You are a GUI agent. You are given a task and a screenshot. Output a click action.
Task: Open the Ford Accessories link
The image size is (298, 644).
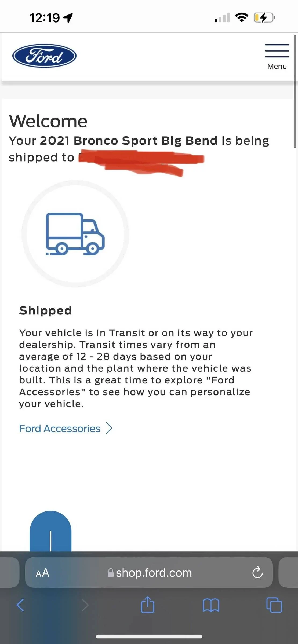coord(60,429)
